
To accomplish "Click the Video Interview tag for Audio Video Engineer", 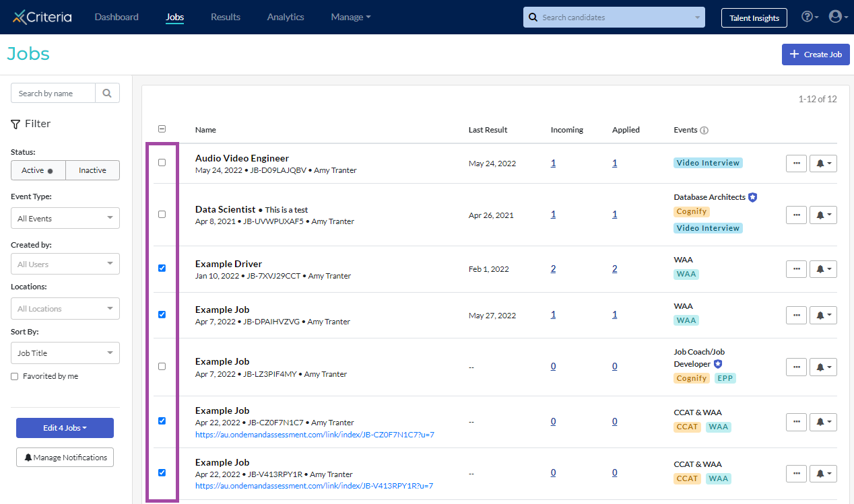I will (708, 163).
